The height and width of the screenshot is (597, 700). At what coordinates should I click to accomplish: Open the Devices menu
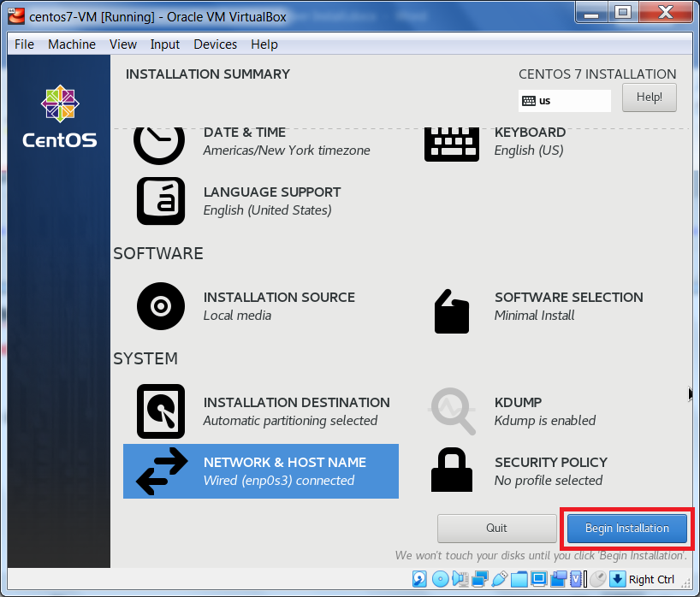click(x=215, y=44)
